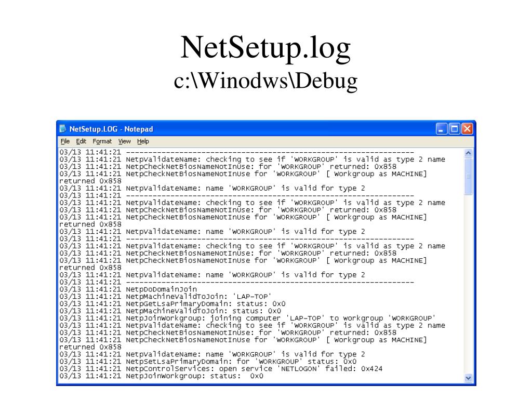Click the NetpMachineValidToJoin 'LAP-TOP' line
532x399 pixels.
coord(166,297)
